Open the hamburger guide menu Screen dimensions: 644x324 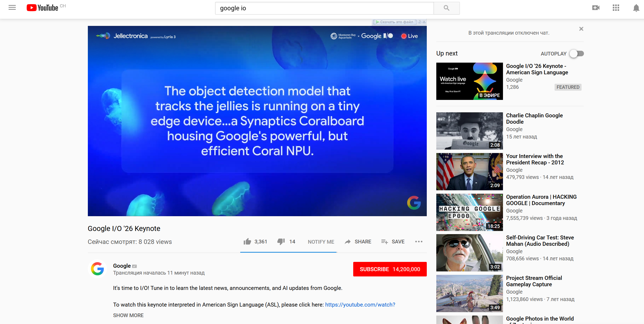click(x=12, y=8)
